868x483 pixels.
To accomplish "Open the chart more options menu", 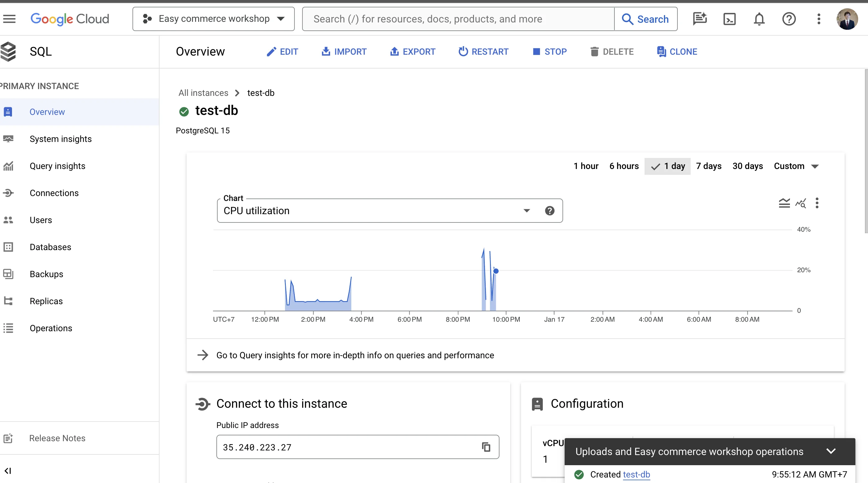I will click(x=817, y=203).
